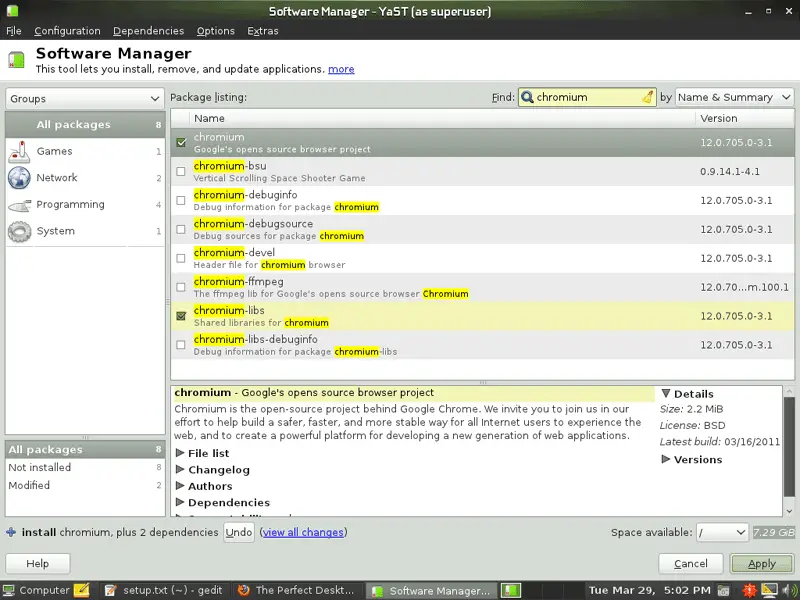Open the Name & Summary search dropdown
The height and width of the screenshot is (600, 800).
point(735,97)
